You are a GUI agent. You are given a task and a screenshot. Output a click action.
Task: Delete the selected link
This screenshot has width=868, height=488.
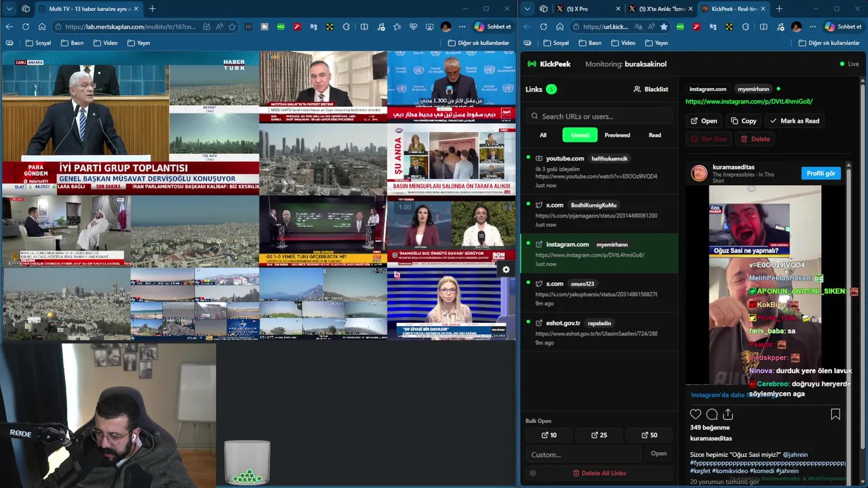(755, 139)
